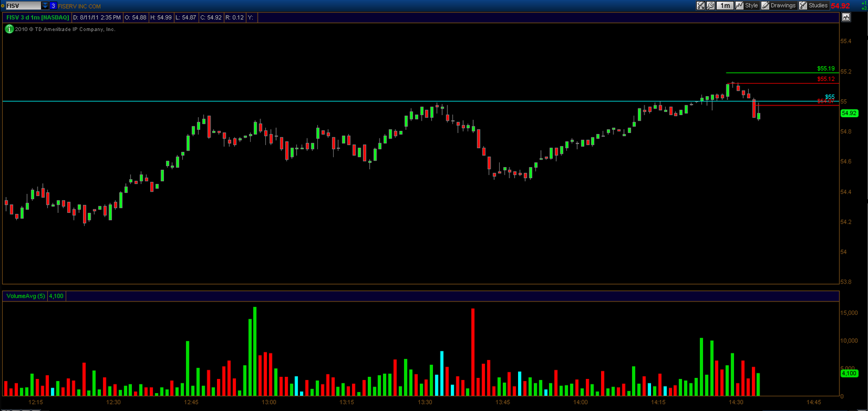Image resolution: width=868 pixels, height=411 pixels.
Task: Click the close value C: 54.92
Action: click(211, 17)
